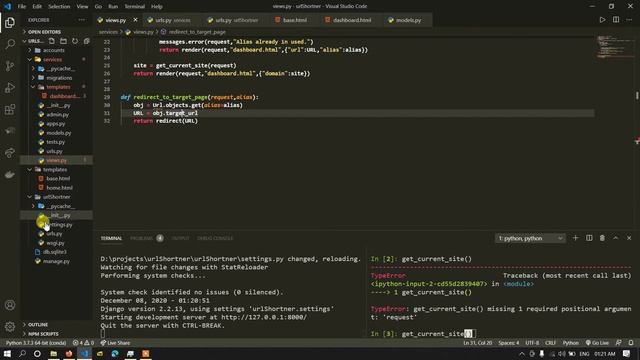Click Go Live in the status bar
Screen dimensions: 640x360
pos(597,343)
